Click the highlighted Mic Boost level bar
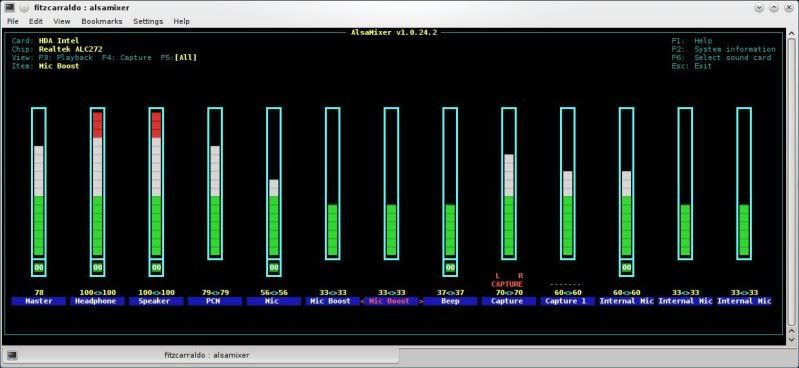799x368 pixels. (x=391, y=183)
